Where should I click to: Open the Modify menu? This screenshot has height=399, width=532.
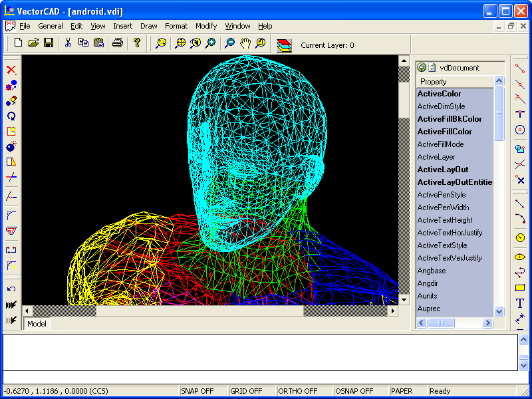[x=206, y=26]
